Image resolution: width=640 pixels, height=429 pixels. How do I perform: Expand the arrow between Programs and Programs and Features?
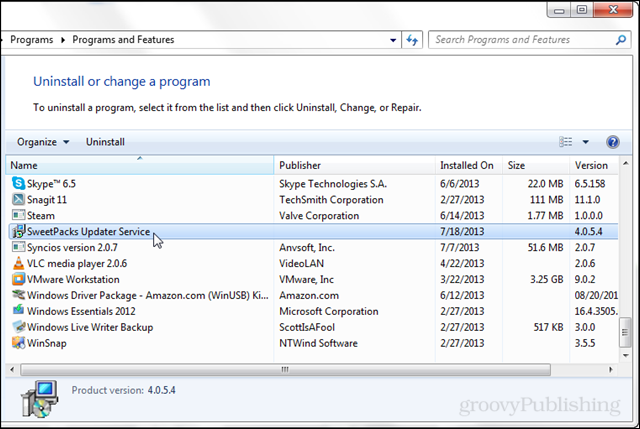point(63,40)
